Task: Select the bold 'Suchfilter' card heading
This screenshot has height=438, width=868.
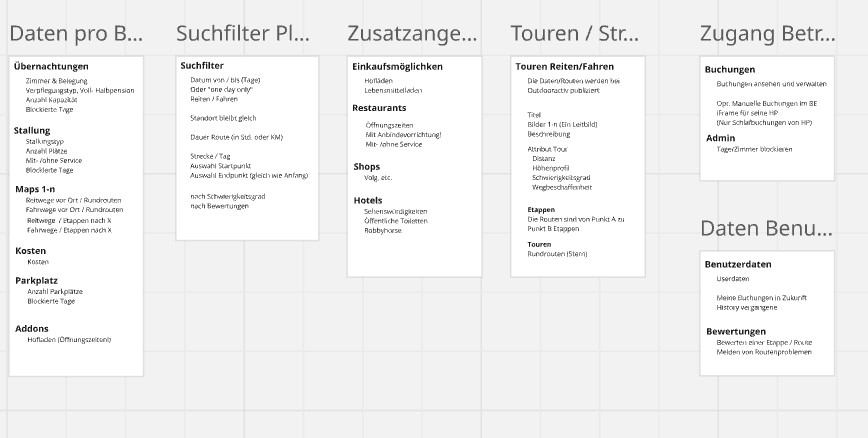Action: [x=202, y=65]
